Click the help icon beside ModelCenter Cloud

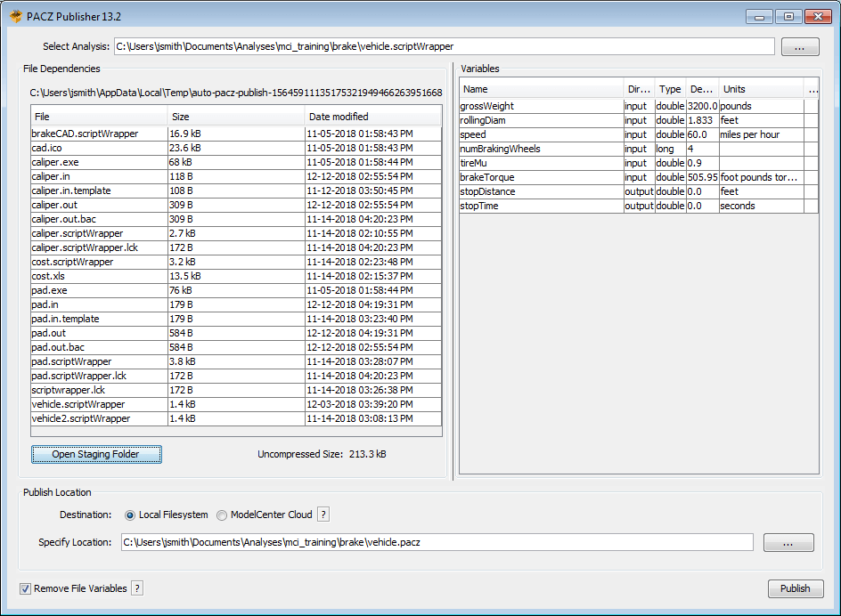point(323,515)
